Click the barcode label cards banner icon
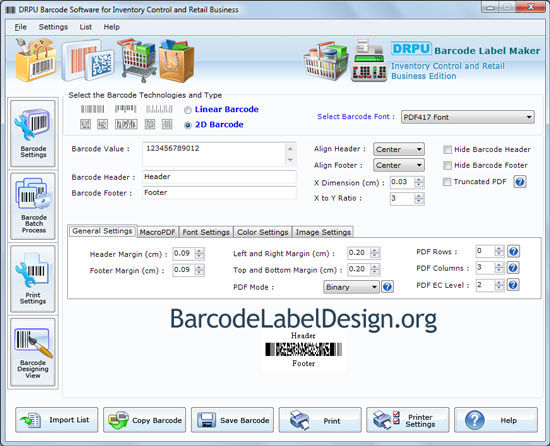The width and height of the screenshot is (550, 446). (88, 61)
